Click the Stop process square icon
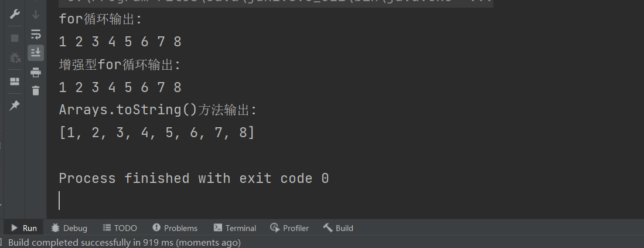 click(x=15, y=38)
